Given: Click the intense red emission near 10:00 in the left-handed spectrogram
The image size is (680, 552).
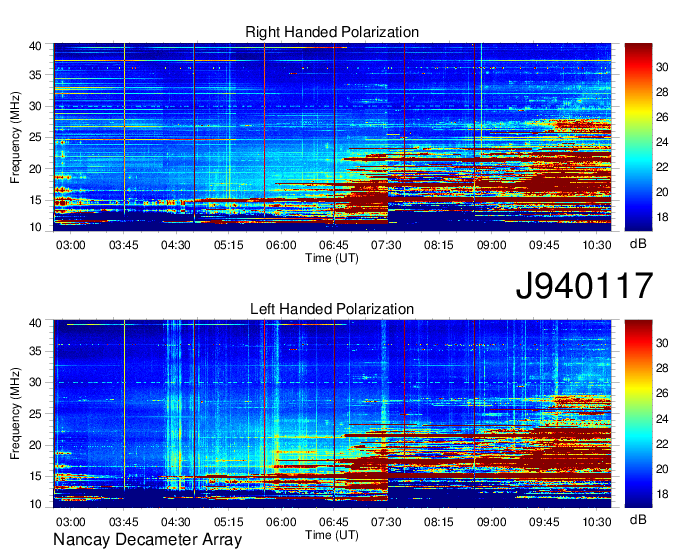Looking at the screenshot, I should tap(564, 460).
